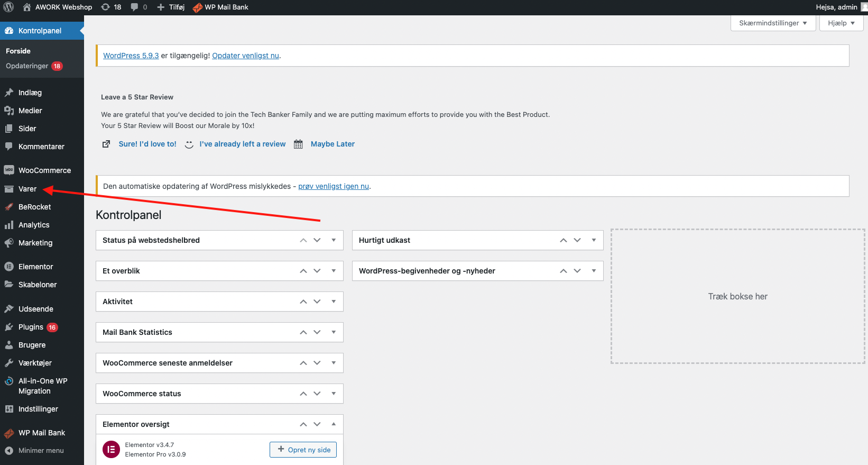
Task: Click the Marketing megaphone icon
Action: (9, 243)
